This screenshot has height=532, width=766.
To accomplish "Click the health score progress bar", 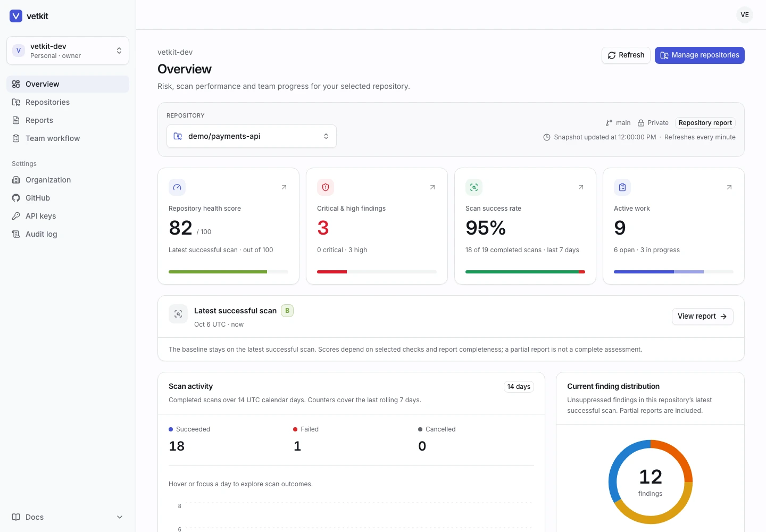I will pos(228,272).
